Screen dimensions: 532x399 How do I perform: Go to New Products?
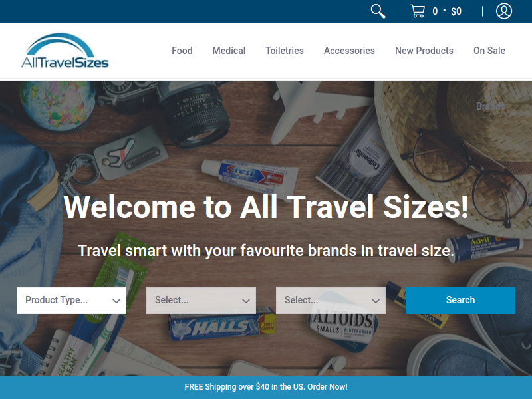[424, 51]
